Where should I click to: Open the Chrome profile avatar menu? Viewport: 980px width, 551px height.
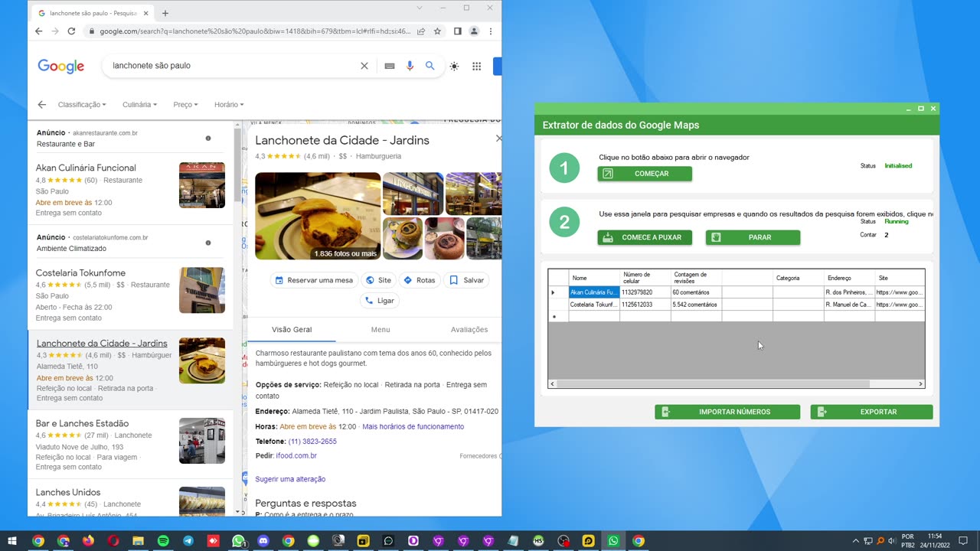click(474, 31)
